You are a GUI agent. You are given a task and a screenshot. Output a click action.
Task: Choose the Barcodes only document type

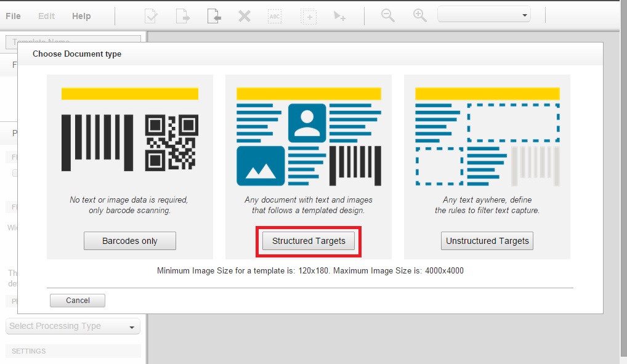pyautogui.click(x=130, y=241)
